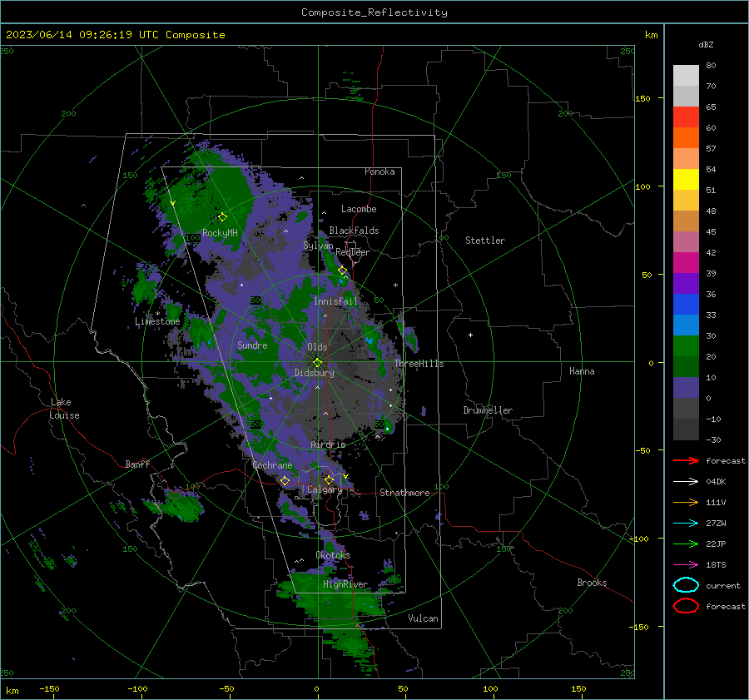Click the RockyMH town label
Viewport: 749px width, 700px height.
click(220, 233)
